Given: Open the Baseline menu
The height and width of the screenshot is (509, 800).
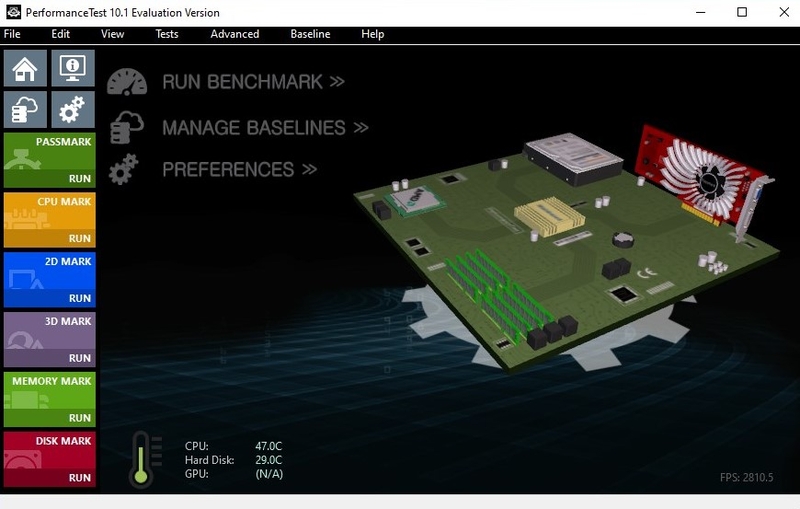Looking at the screenshot, I should tap(310, 34).
